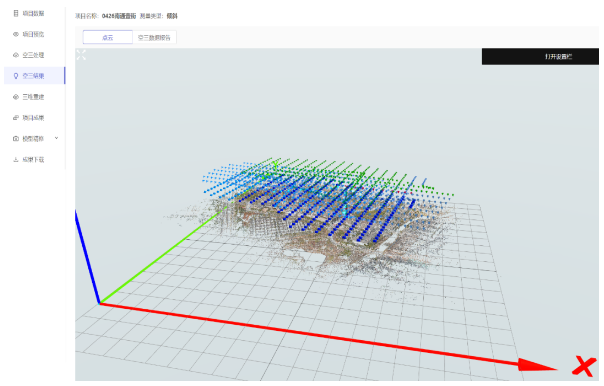604x386 pixels.
Task: Click the 打开设置栏 button
Action: click(x=540, y=57)
